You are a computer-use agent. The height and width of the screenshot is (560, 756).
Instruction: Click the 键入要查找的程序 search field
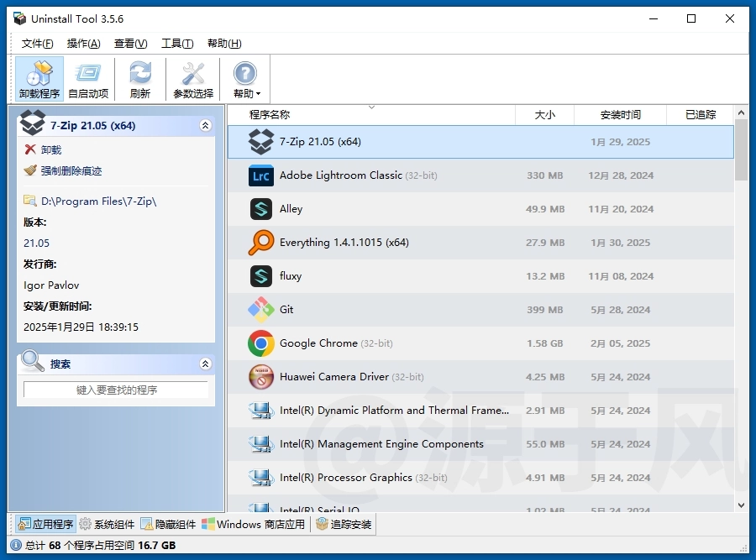(x=116, y=390)
